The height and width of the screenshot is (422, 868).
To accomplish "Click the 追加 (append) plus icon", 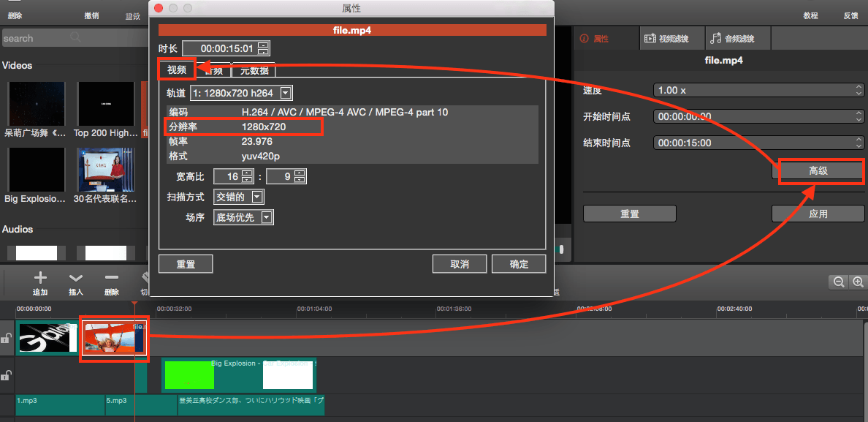I will point(40,278).
